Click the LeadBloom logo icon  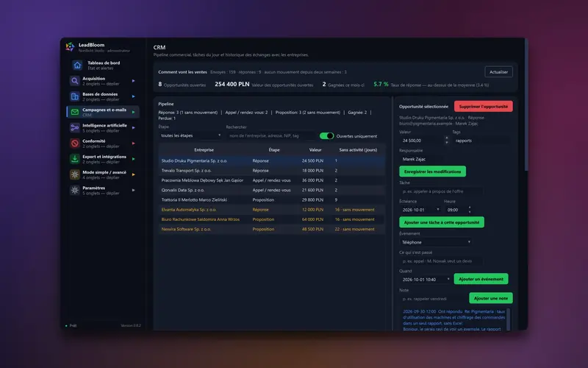click(70, 46)
